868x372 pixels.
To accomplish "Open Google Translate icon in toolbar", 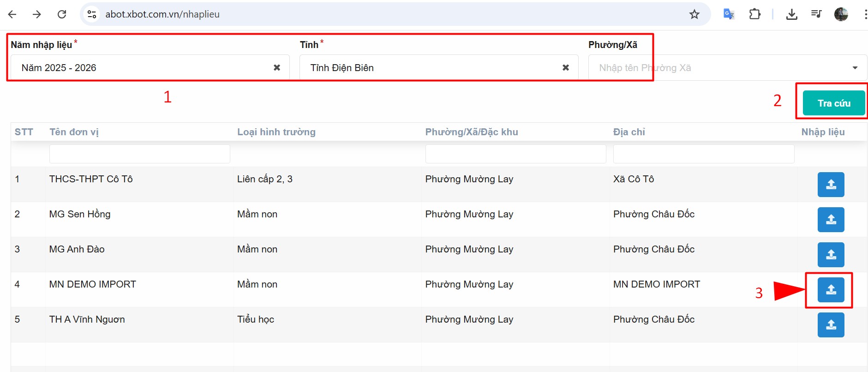I will pyautogui.click(x=729, y=14).
